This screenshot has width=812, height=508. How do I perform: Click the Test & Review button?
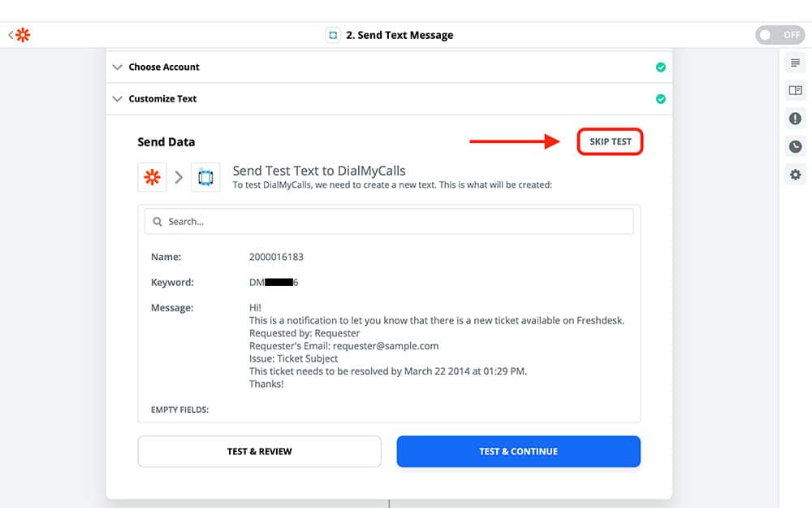(x=259, y=452)
